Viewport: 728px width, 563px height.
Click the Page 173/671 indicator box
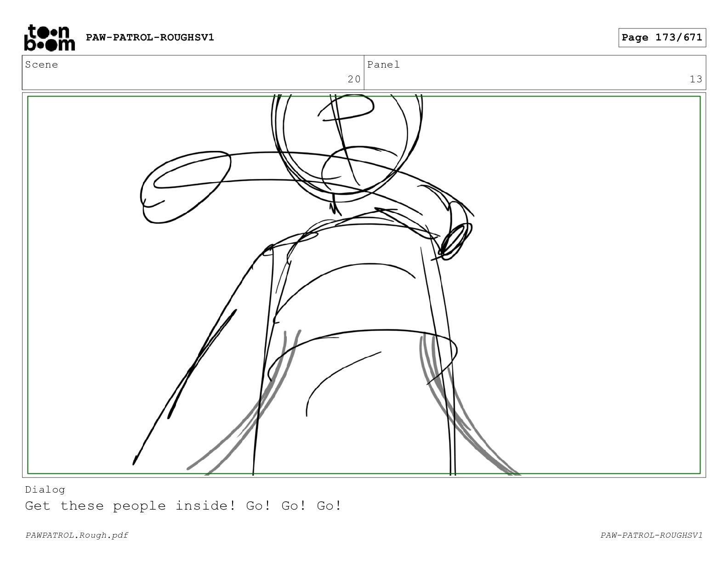[662, 38]
